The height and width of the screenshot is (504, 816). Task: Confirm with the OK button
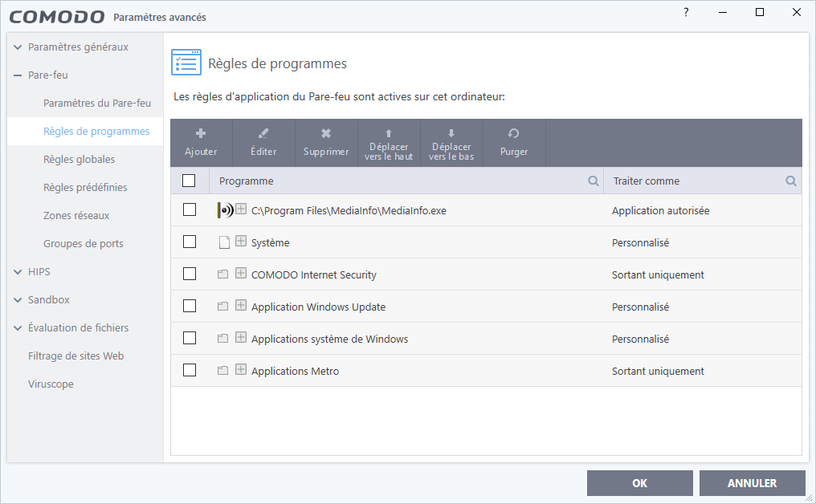pyautogui.click(x=639, y=483)
